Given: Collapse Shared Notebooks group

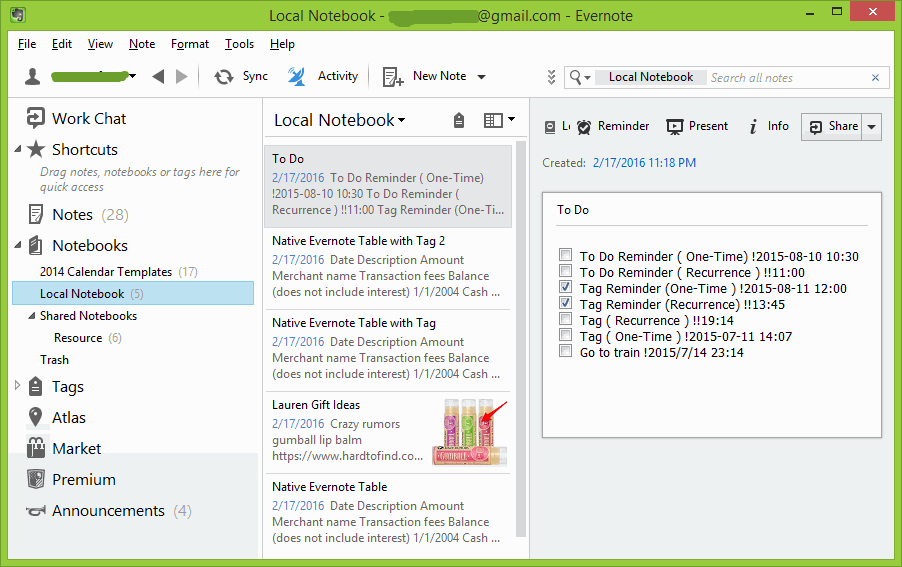Looking at the screenshot, I should click(x=31, y=316).
